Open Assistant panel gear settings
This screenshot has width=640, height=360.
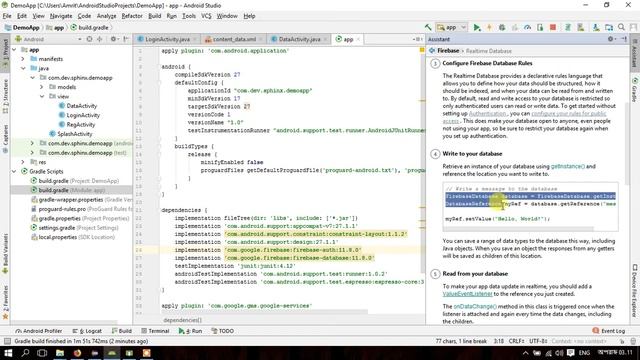click(x=611, y=39)
